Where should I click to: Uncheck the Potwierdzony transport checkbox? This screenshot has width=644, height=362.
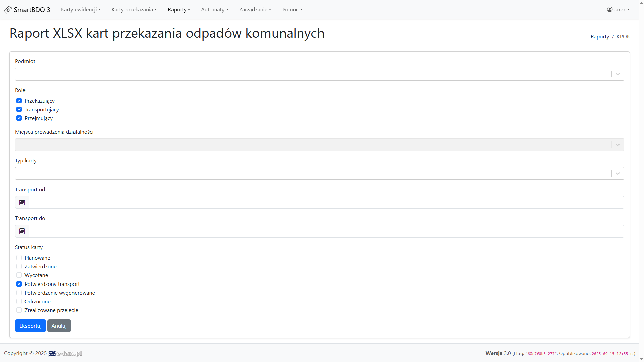pos(19,284)
